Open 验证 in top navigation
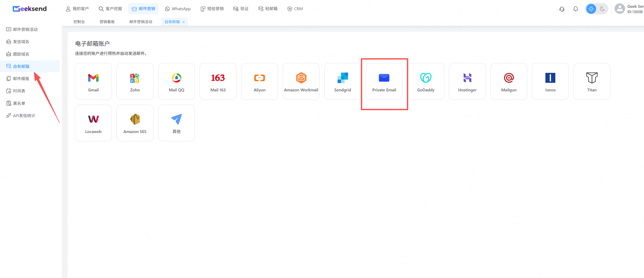This screenshot has width=644, height=278. pos(241,9)
